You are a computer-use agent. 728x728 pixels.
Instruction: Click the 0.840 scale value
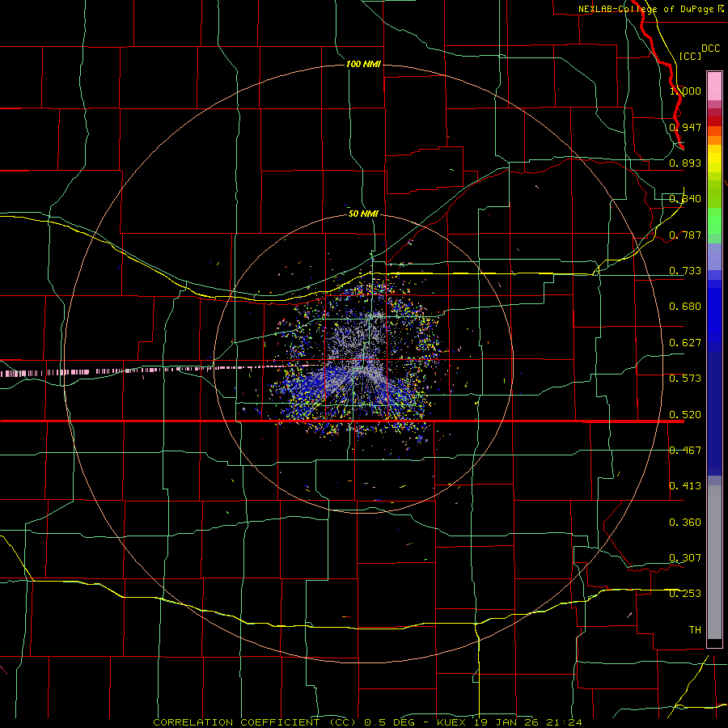pyautogui.click(x=685, y=199)
